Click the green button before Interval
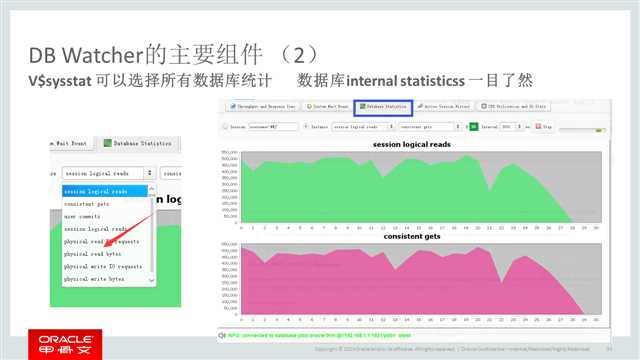Screen dimensions: 640x360 pos(473,127)
